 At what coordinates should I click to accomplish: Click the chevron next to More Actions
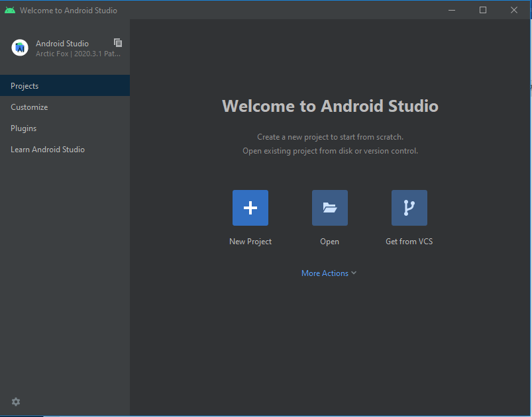(x=354, y=273)
